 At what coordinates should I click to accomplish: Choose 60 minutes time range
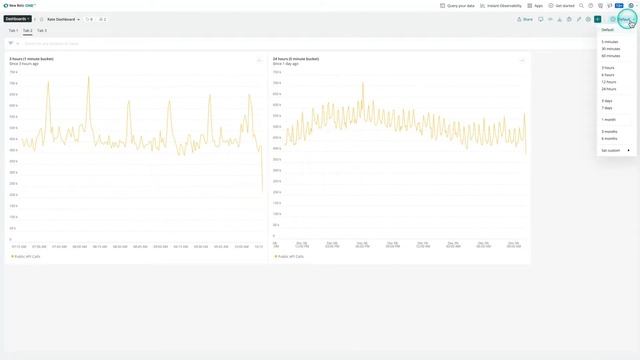(611, 56)
